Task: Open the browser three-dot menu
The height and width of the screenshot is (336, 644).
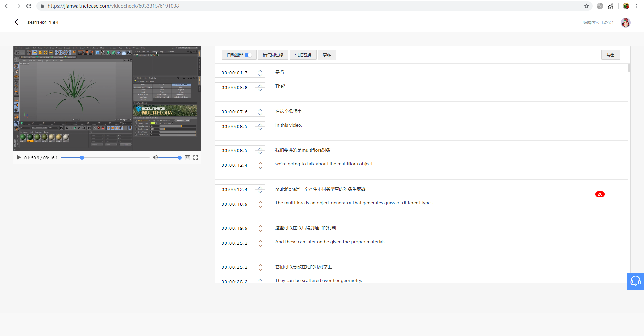Action: 637,6
